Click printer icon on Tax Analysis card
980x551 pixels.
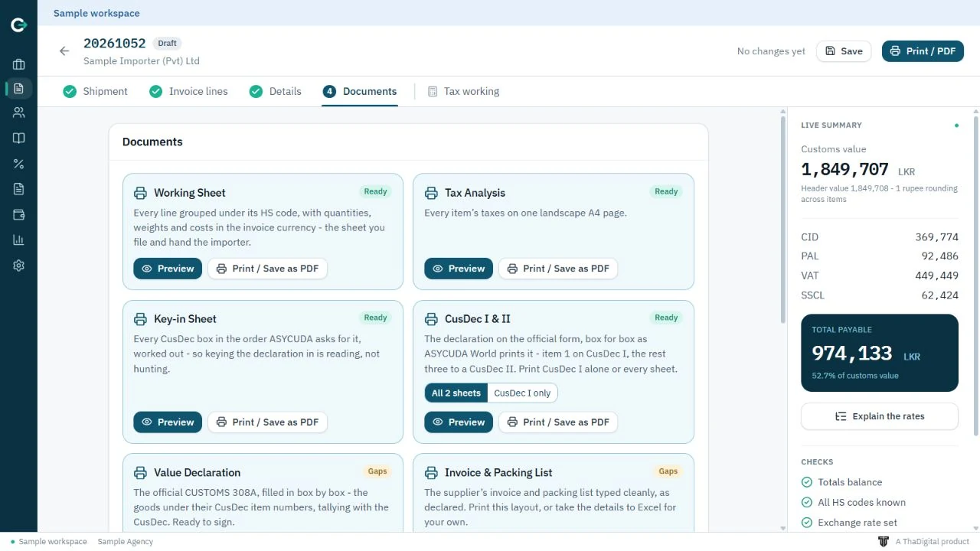431,193
